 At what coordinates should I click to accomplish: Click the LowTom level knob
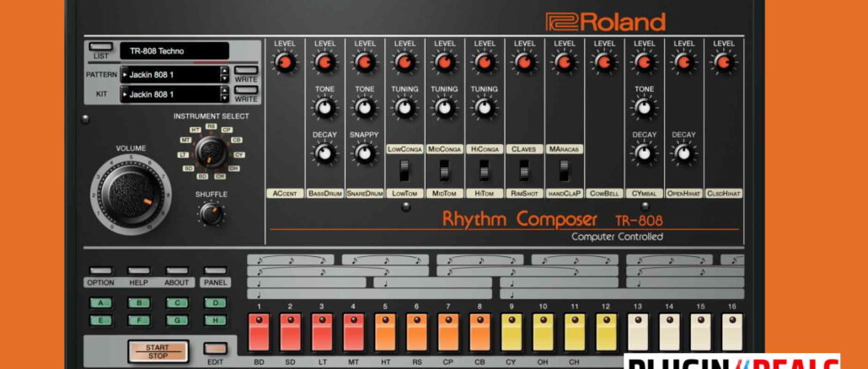405,62
